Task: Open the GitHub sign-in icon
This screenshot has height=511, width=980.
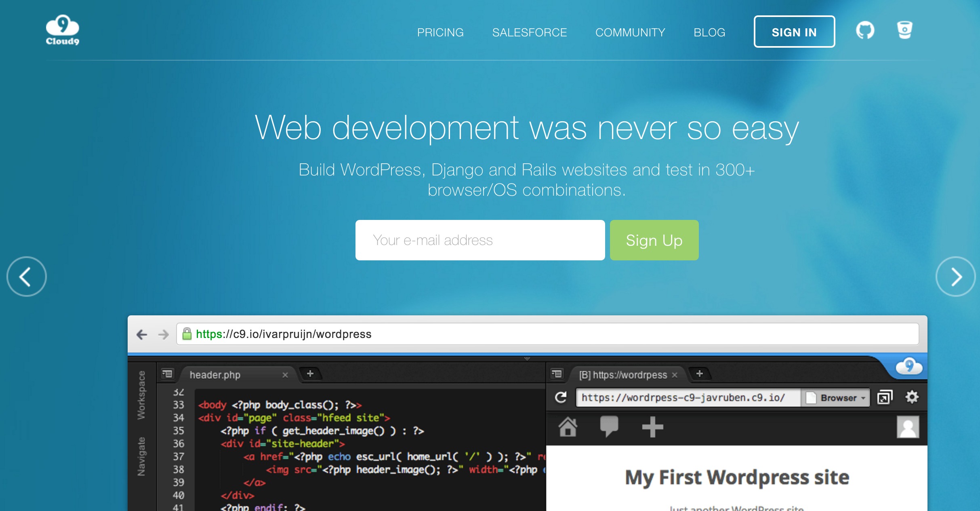Action: click(x=865, y=30)
